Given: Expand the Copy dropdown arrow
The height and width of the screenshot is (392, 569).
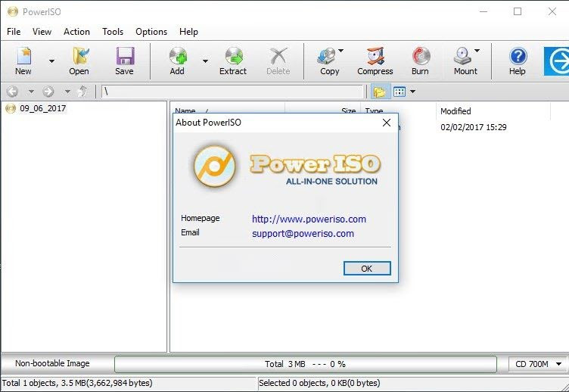Looking at the screenshot, I should tap(340, 51).
